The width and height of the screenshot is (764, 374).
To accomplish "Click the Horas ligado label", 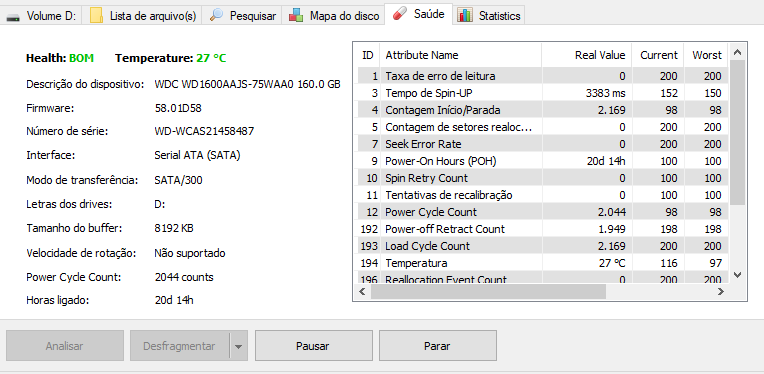I will [x=57, y=300].
